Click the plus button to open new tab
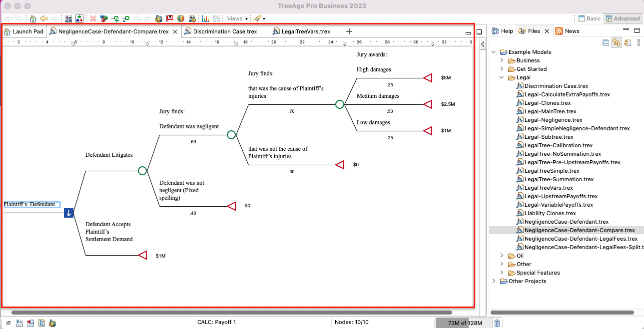Screen dimensions: 644x329 coord(349,30)
